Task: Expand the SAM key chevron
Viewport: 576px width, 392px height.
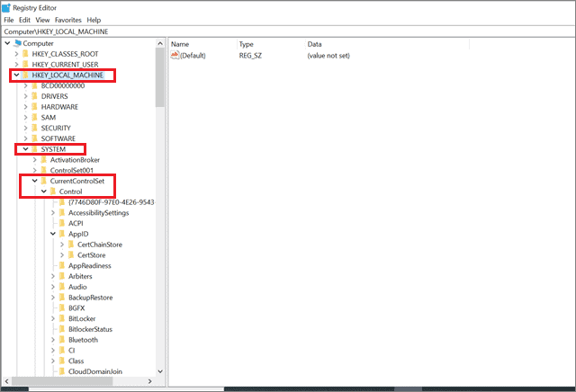Action: (x=26, y=118)
